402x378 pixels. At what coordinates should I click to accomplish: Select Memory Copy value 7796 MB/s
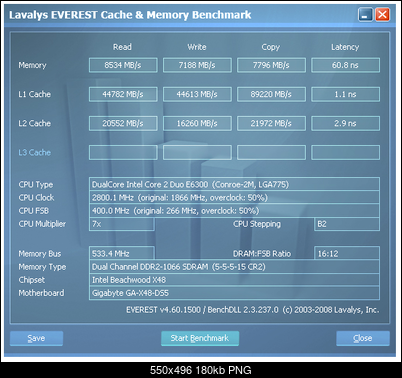click(271, 65)
